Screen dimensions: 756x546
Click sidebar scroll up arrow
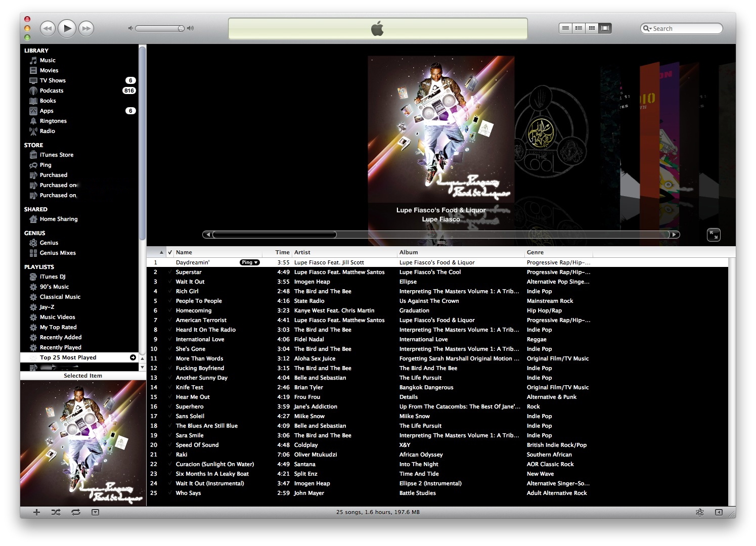143,358
